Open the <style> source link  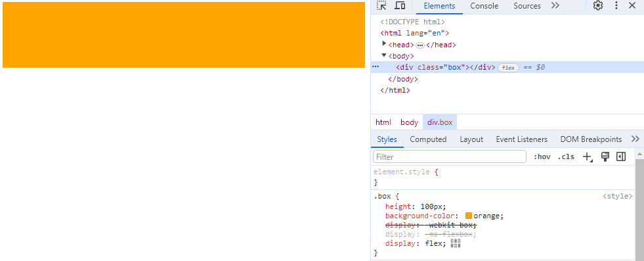(x=617, y=197)
